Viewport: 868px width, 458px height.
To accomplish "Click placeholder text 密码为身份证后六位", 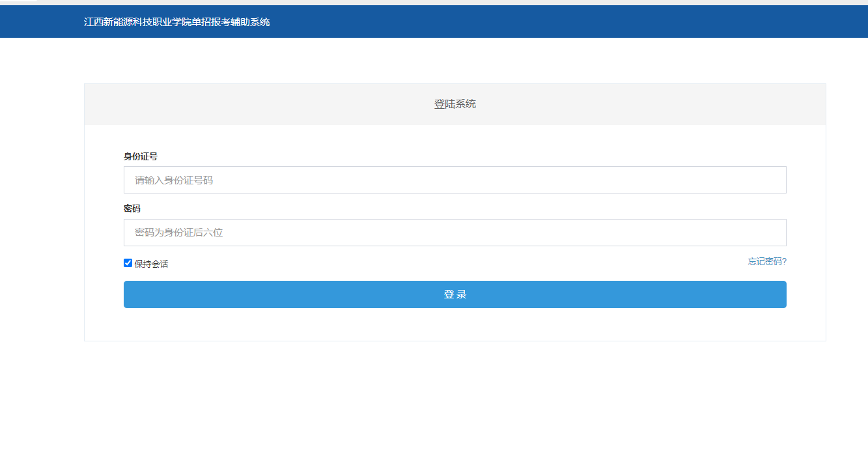I will pos(179,233).
